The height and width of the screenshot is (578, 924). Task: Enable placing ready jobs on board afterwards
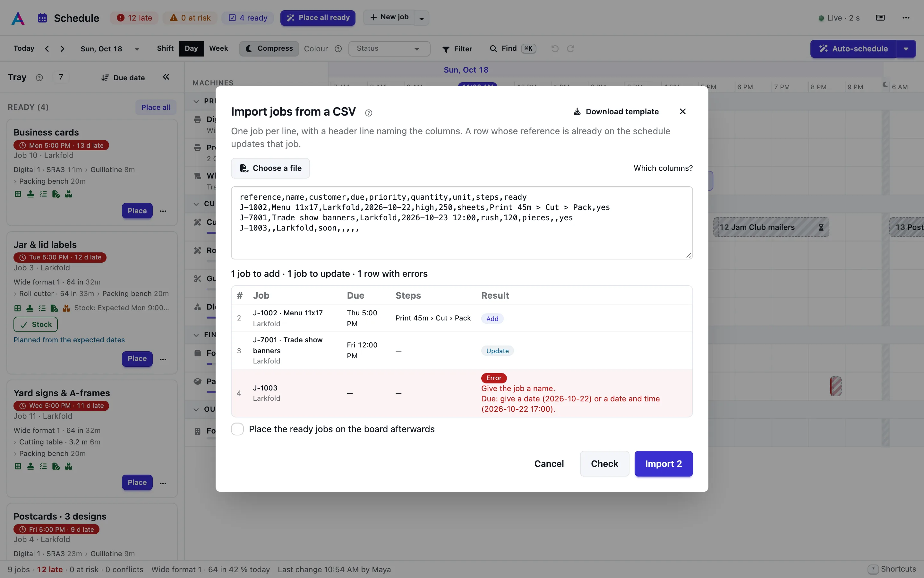tap(237, 429)
